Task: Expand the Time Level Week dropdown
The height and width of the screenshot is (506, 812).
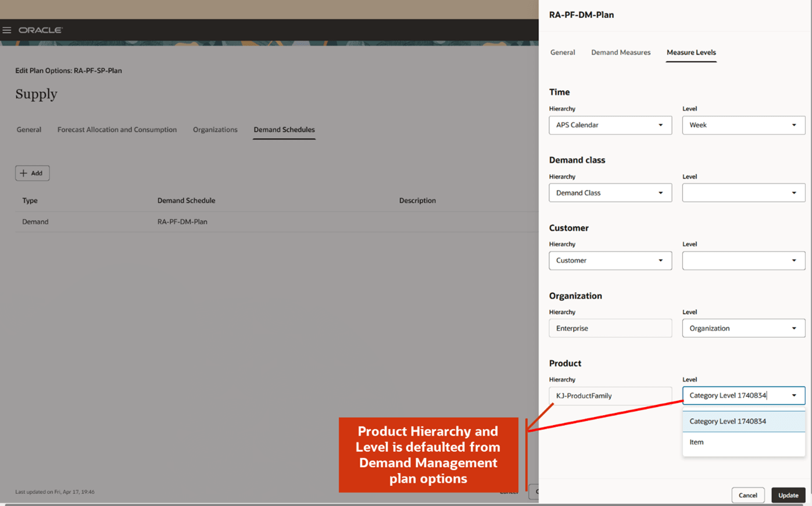Action: pos(743,125)
